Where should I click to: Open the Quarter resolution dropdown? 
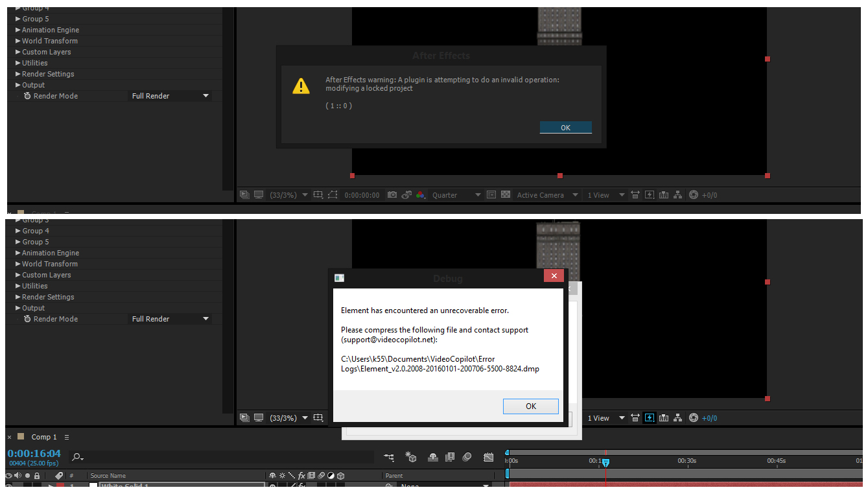coord(457,194)
